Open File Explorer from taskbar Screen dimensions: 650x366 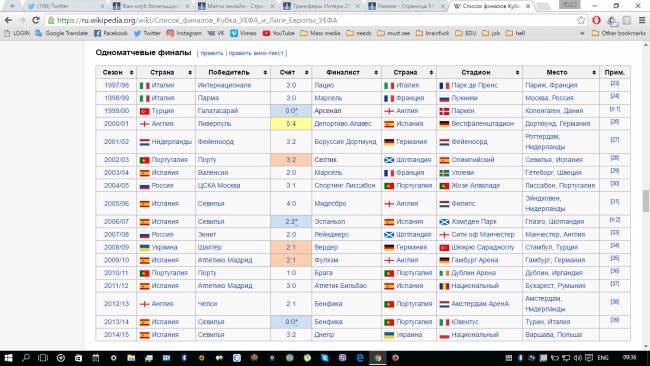(131, 358)
